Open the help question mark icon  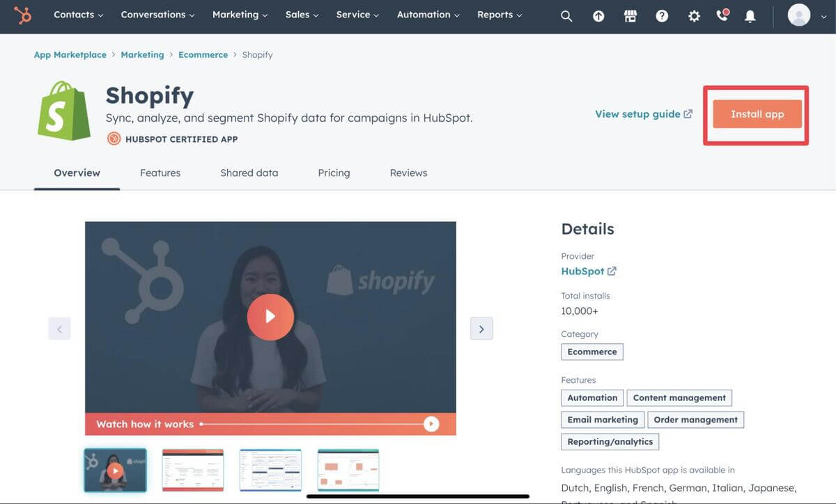(x=663, y=16)
